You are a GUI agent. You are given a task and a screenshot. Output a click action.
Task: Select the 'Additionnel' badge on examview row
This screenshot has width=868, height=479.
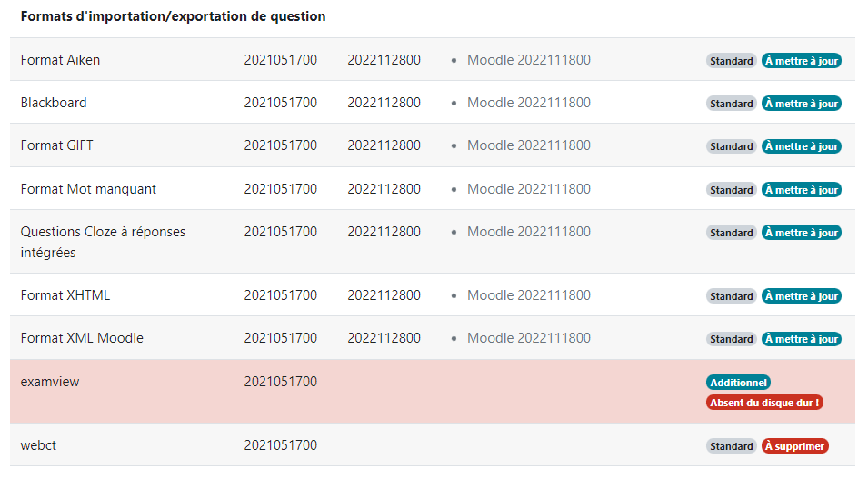click(738, 383)
